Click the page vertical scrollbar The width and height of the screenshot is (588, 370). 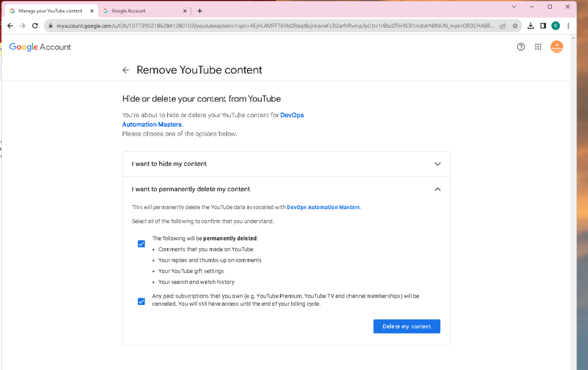tap(573, 203)
